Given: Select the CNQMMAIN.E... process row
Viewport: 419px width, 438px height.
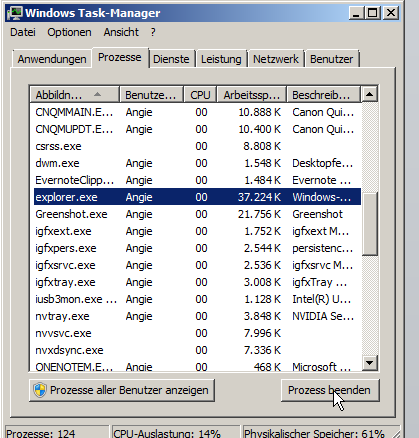Looking at the screenshot, I should coord(197,112).
